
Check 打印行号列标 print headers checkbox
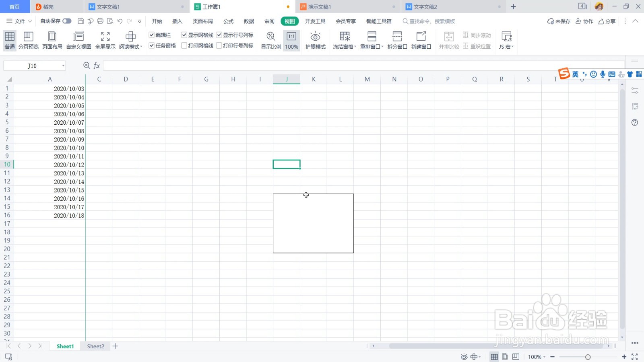[219, 45]
